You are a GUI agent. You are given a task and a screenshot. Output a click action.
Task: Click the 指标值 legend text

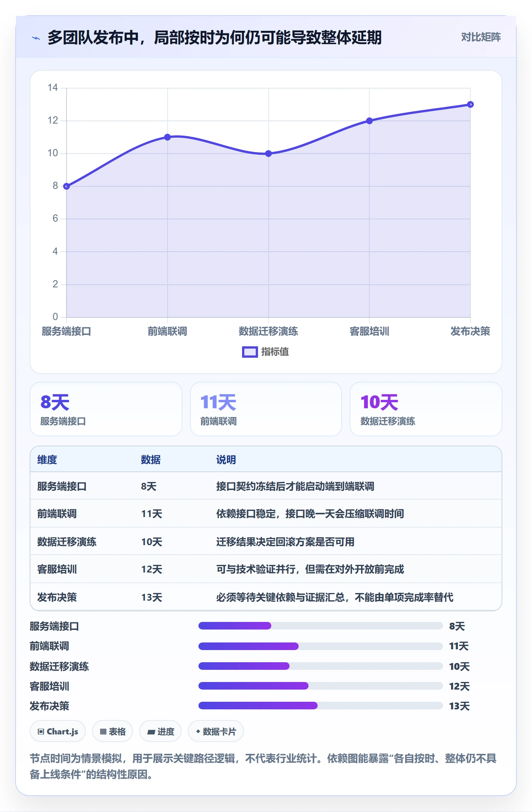(x=275, y=352)
